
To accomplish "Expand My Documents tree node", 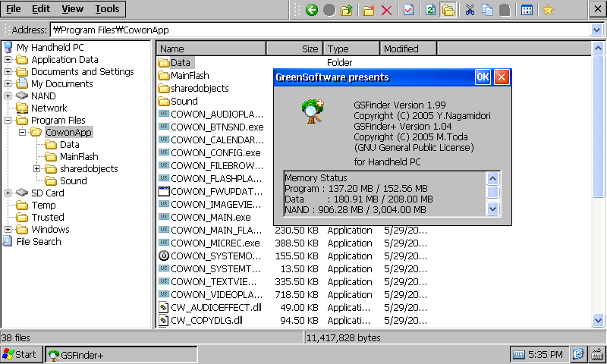I will click(8, 83).
